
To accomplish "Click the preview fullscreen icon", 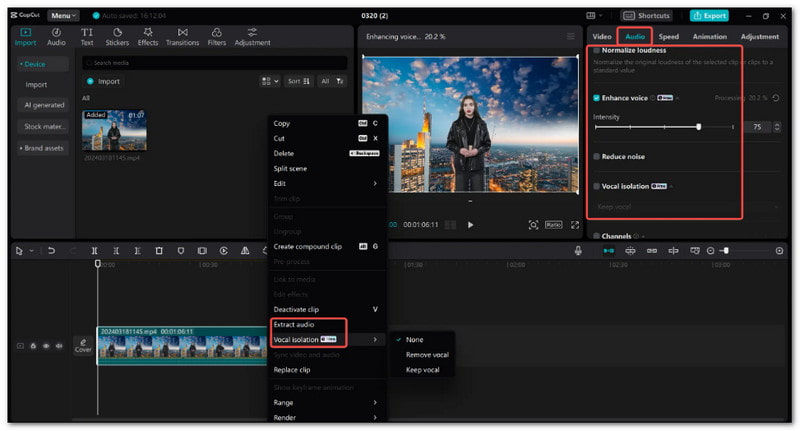I will [x=575, y=225].
